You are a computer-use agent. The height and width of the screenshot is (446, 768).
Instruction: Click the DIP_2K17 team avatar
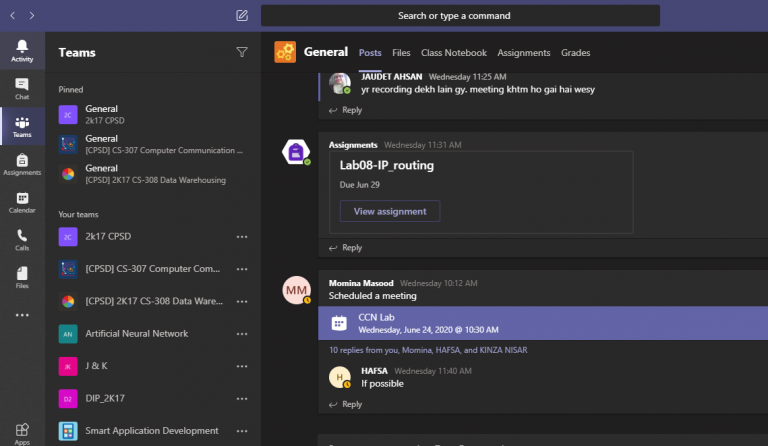[x=68, y=399]
